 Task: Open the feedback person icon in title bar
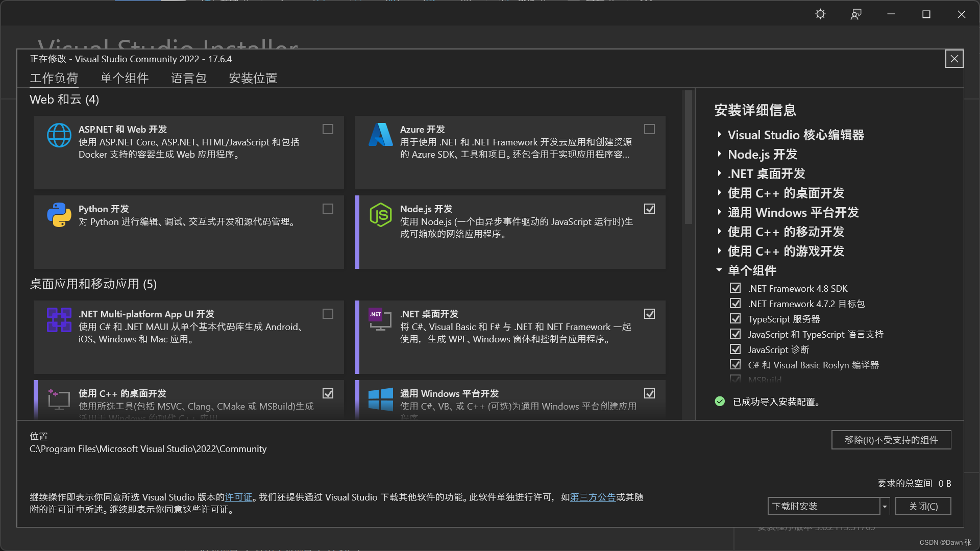pyautogui.click(x=856, y=14)
